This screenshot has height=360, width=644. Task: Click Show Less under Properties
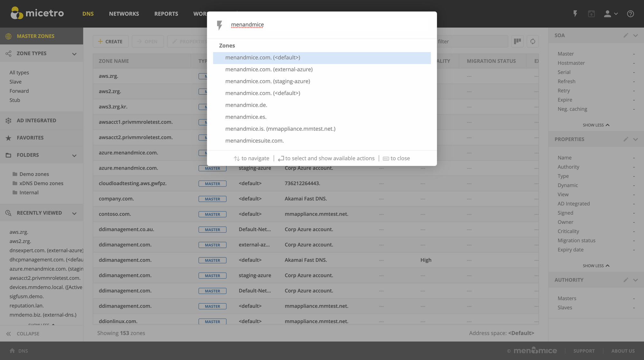tap(596, 266)
